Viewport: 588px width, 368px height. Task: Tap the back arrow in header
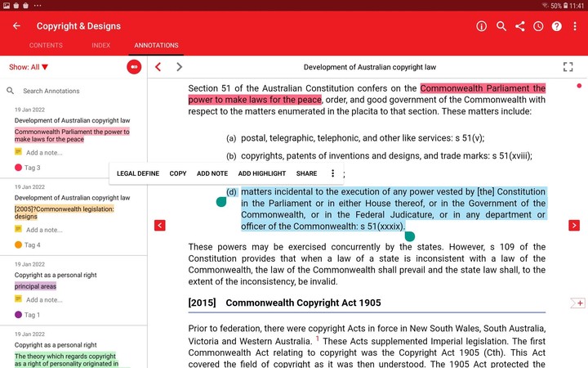[16, 26]
